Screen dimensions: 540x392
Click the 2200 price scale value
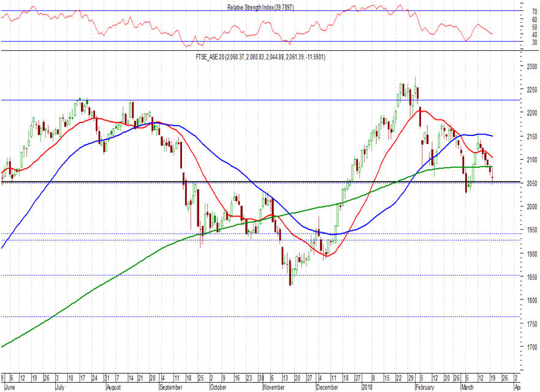[532, 113]
